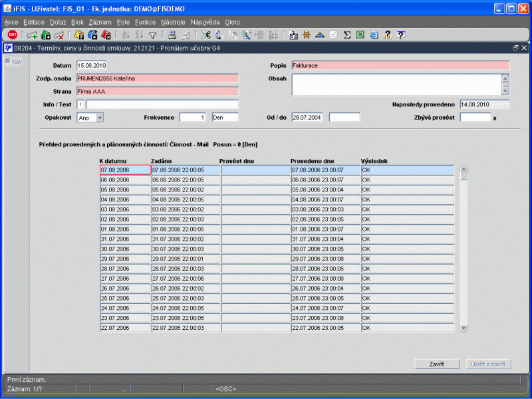
Task: Click the filter funnel toolbar icon
Action: coord(152,35)
